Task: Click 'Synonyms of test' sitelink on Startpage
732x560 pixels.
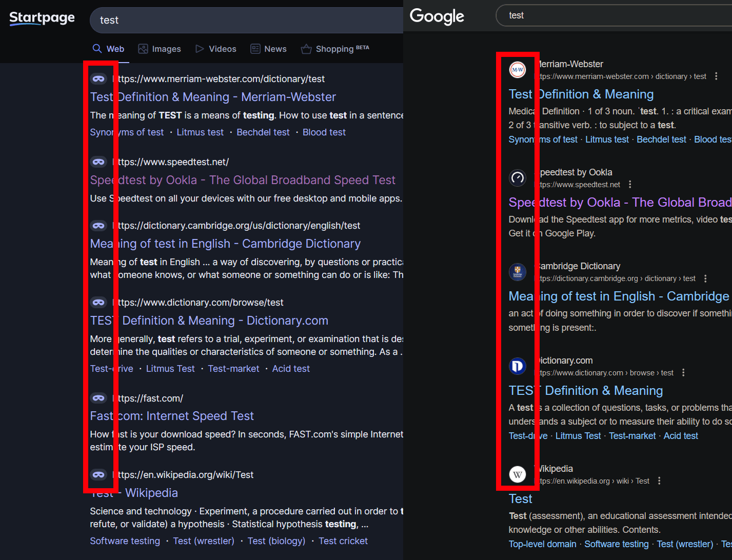Action: (x=127, y=132)
